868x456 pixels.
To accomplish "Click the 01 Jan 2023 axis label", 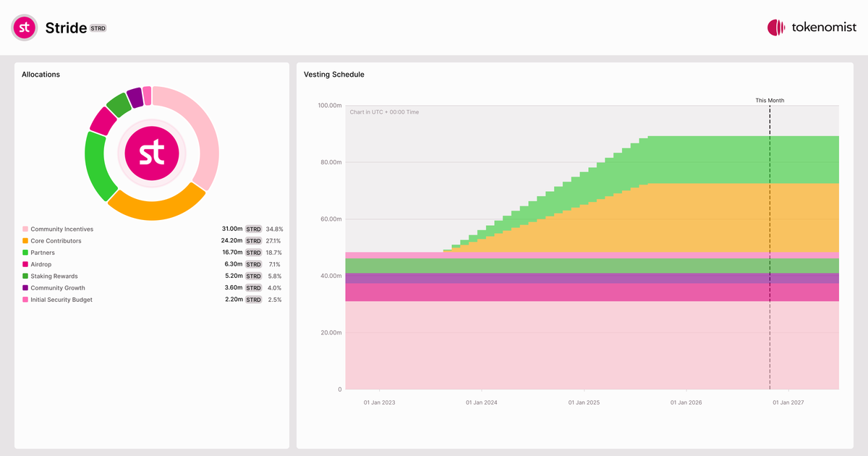I will coord(380,402).
